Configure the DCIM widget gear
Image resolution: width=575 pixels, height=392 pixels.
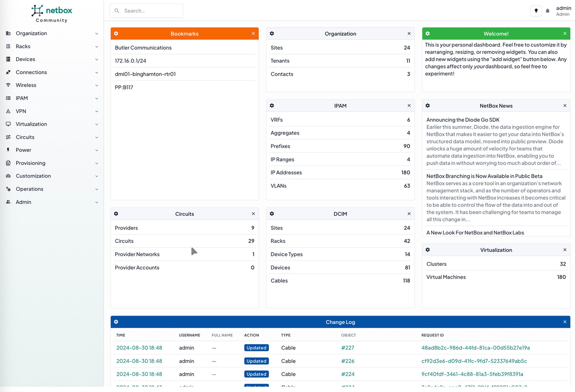coord(272,214)
